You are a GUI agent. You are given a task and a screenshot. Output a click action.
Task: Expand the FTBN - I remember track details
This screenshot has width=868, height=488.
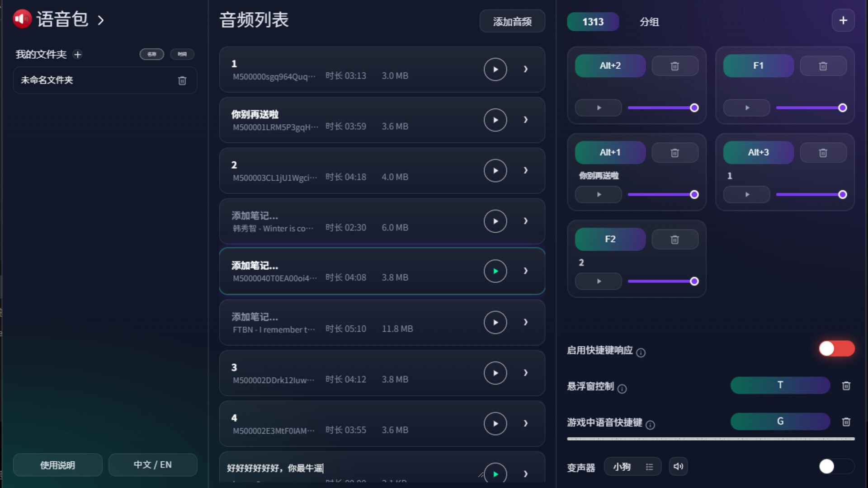coord(525,322)
